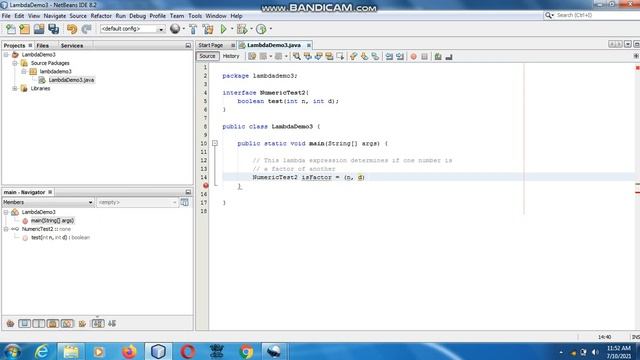Screen dimensions: 640x360
Task: Click the Last Edit toolbar icon
Action: [252, 57]
